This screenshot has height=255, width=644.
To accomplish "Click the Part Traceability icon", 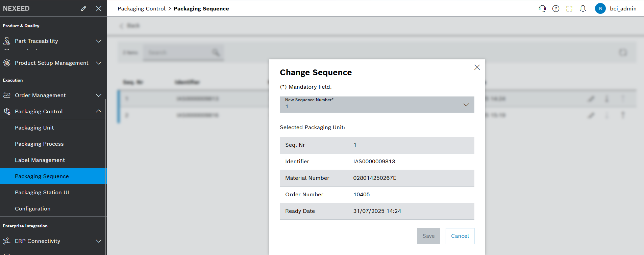I will point(7,41).
